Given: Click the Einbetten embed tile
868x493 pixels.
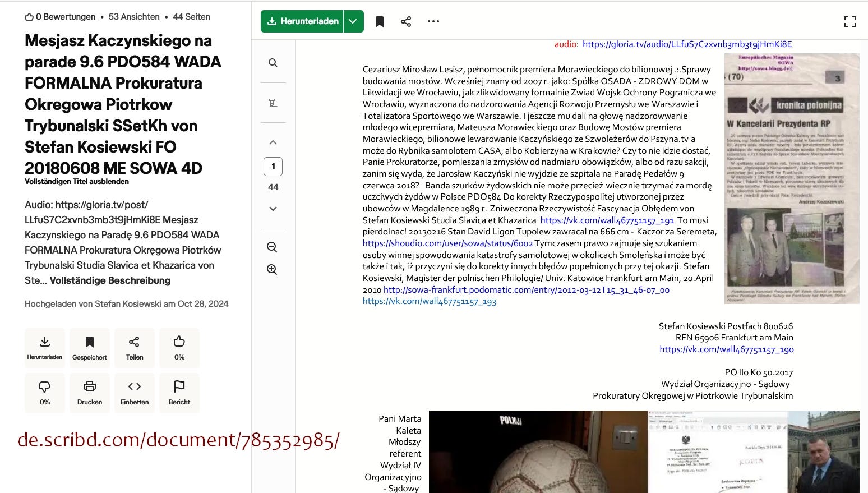Looking at the screenshot, I should tap(135, 393).
